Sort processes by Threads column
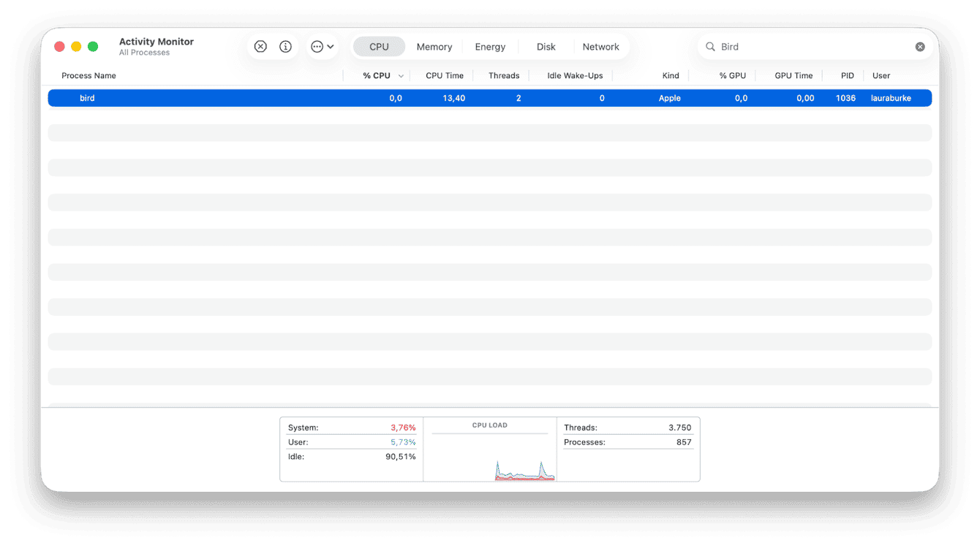This screenshot has height=546, width=980. click(x=503, y=75)
